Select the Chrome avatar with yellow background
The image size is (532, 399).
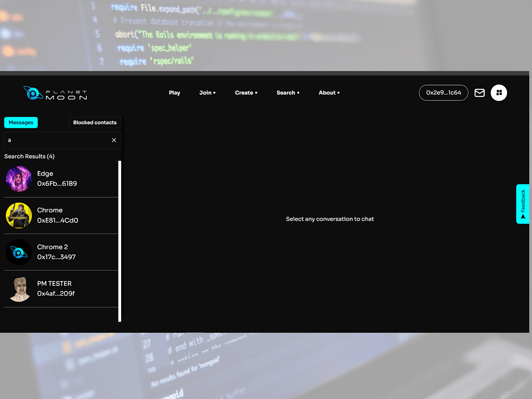point(19,216)
